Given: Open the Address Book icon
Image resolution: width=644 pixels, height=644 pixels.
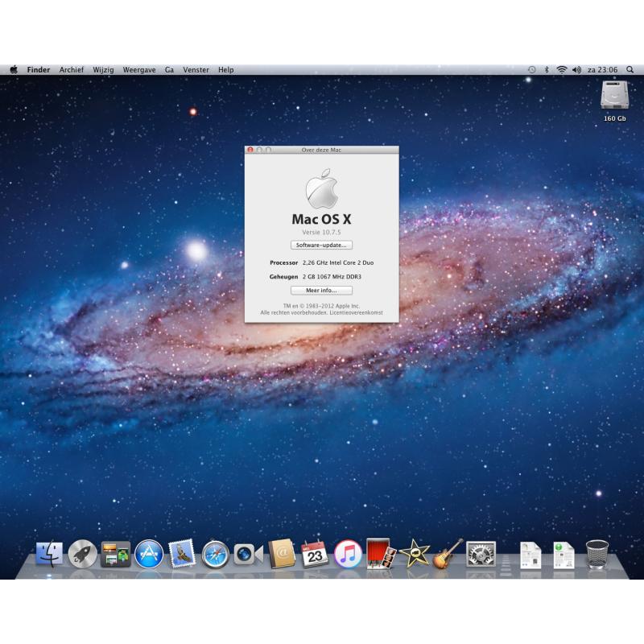Looking at the screenshot, I should click(x=282, y=554).
